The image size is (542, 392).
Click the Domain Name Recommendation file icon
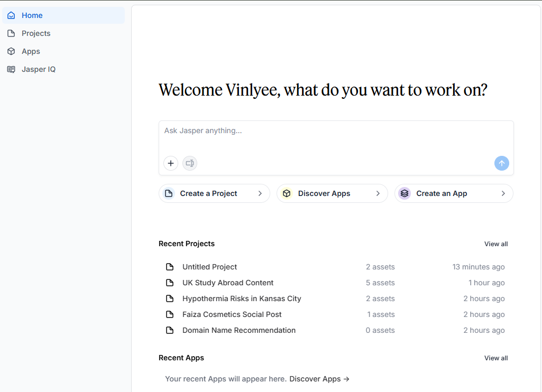(x=170, y=330)
